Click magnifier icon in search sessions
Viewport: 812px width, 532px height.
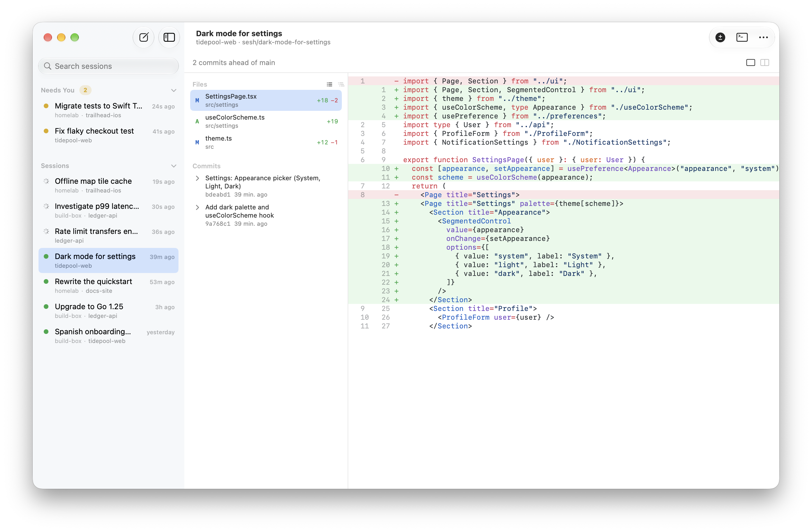(48, 66)
